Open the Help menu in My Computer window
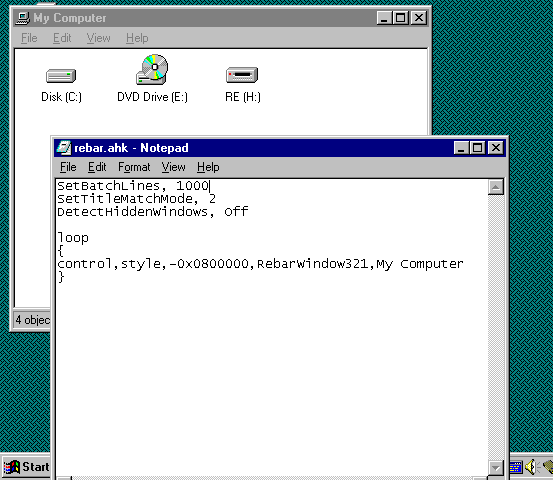Screen dimensions: 553x480 tap(137, 38)
